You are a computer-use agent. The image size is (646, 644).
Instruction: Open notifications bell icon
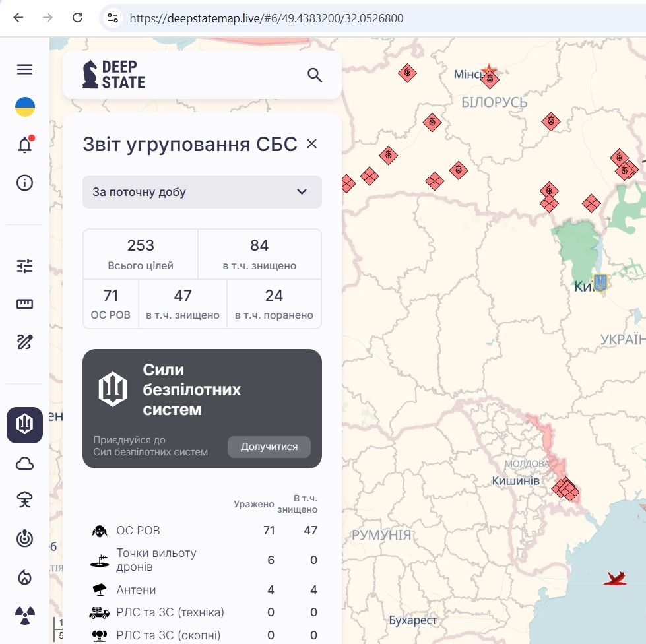[x=24, y=145]
